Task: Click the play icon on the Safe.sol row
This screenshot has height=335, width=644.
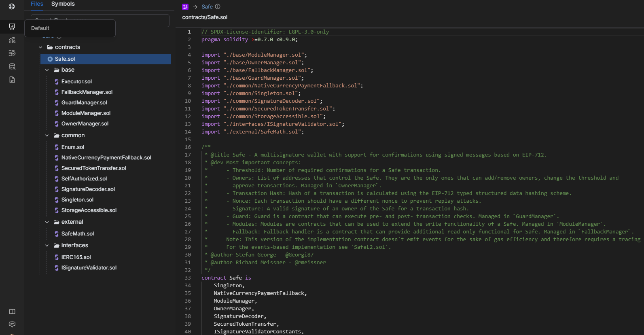Action: (50, 59)
